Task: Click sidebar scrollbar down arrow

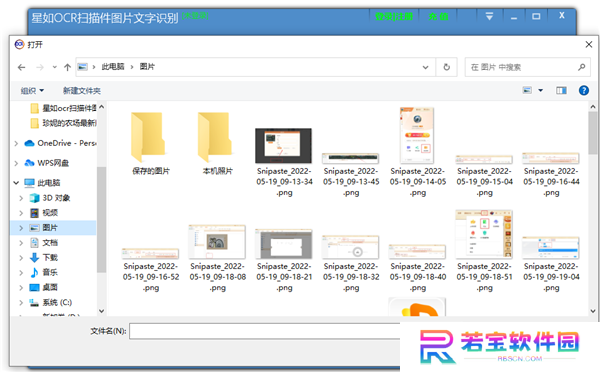Action: [x=101, y=311]
